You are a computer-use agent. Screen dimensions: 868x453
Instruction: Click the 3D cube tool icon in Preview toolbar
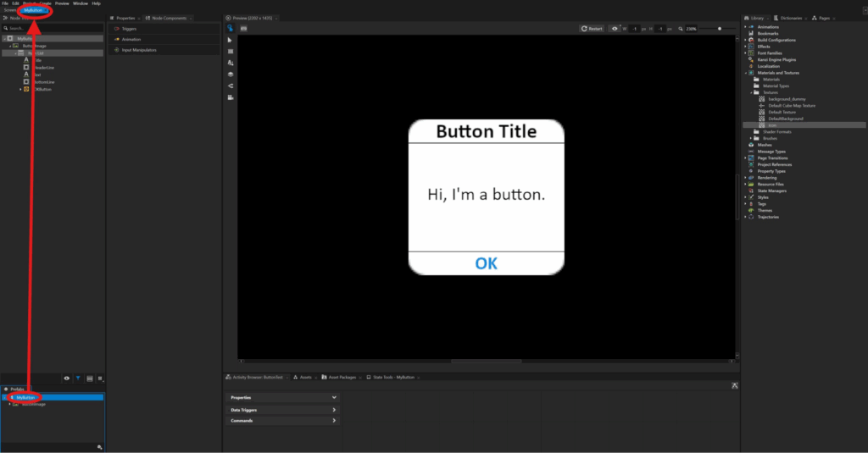(231, 75)
